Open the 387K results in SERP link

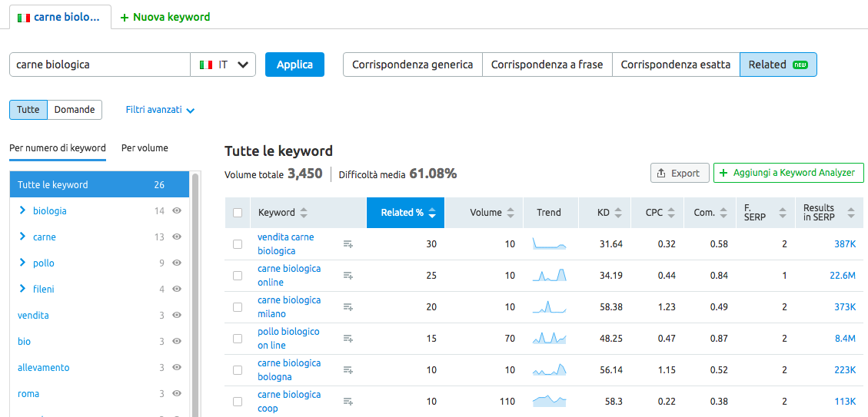point(845,244)
